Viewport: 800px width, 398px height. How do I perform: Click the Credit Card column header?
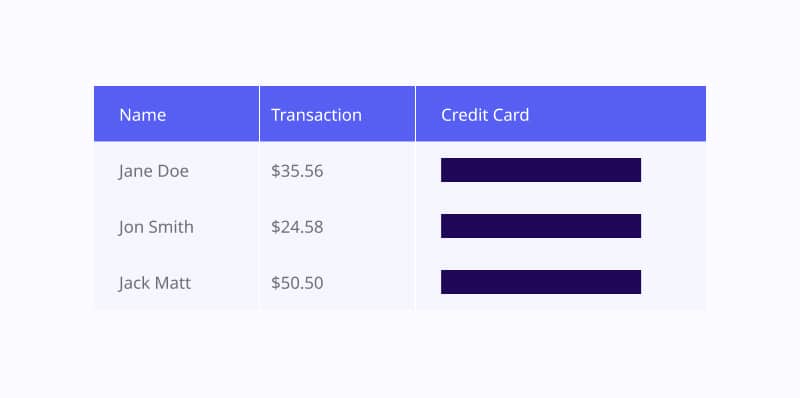click(561, 114)
